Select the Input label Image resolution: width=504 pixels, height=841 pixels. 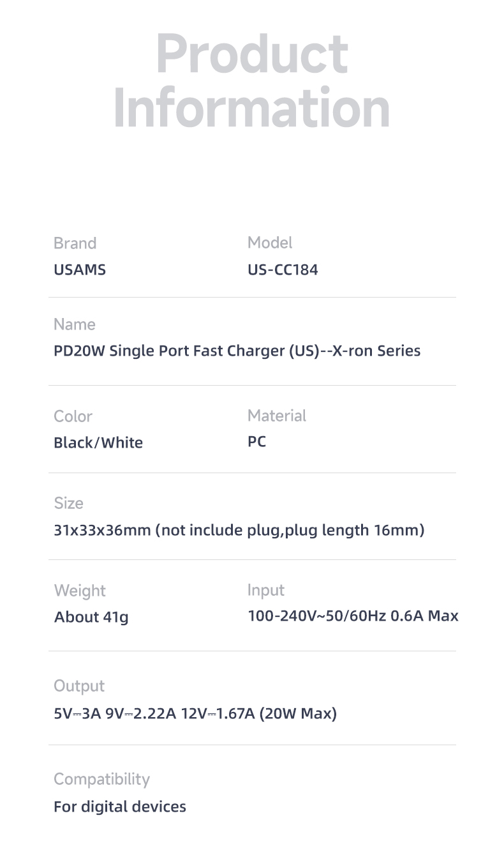[x=266, y=591]
